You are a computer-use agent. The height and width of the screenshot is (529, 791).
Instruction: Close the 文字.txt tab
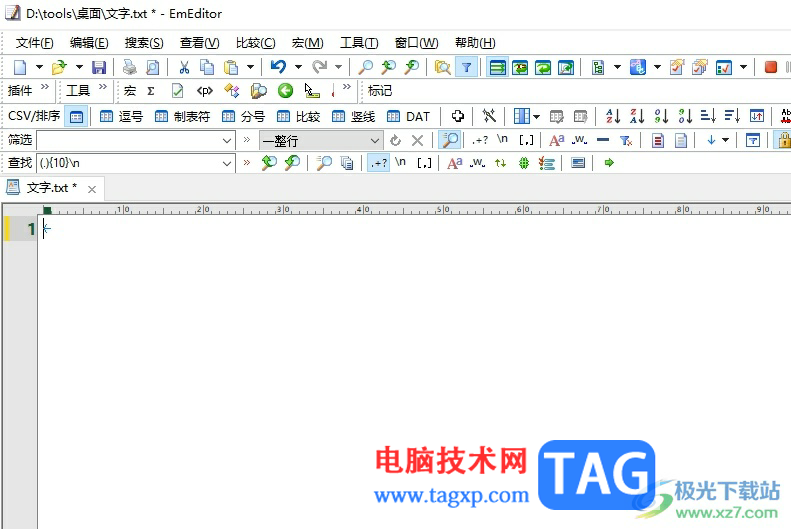[92, 189]
